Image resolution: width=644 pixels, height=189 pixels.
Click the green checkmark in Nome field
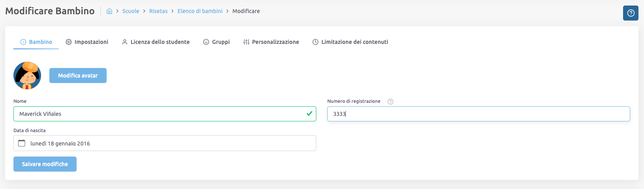click(310, 113)
